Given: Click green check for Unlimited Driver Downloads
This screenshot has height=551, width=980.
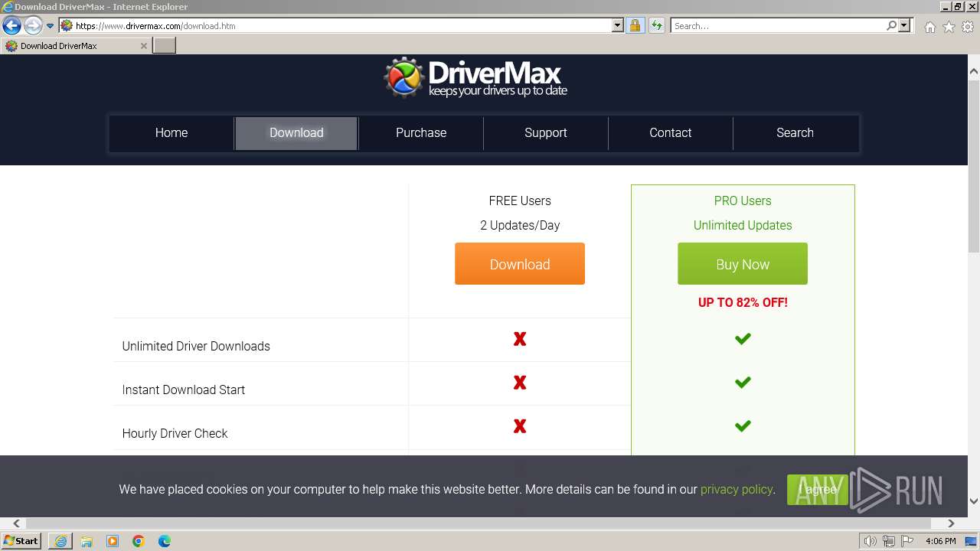Looking at the screenshot, I should (x=743, y=339).
